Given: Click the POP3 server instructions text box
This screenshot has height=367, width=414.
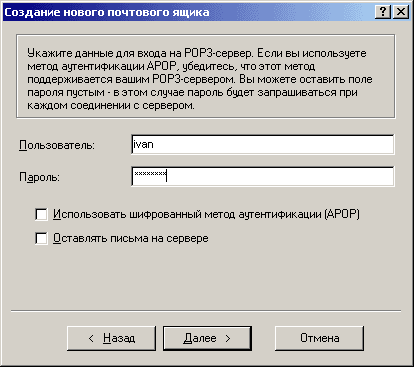Looking at the screenshot, I should click(206, 76).
